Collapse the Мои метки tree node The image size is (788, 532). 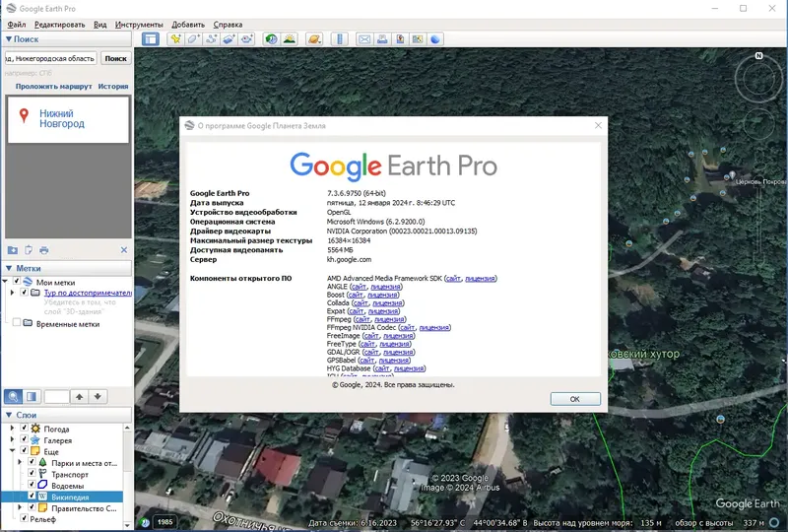coord(5,282)
